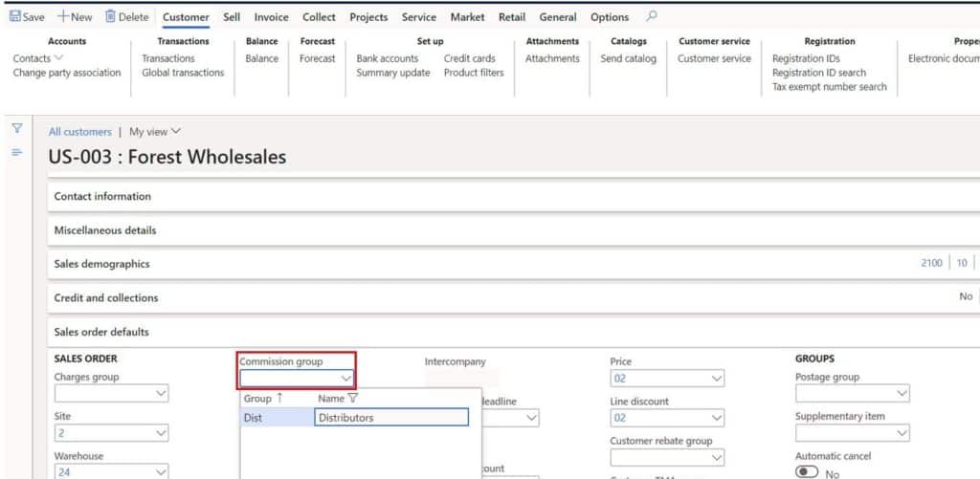Open the search magnifier in action bar
Screen dimensions: 980x479
coord(651,16)
